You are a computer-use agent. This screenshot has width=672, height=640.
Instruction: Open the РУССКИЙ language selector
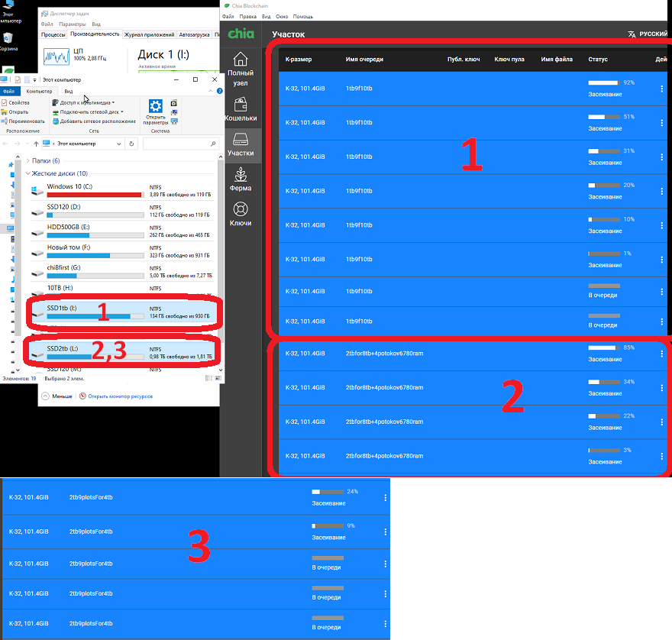648,34
